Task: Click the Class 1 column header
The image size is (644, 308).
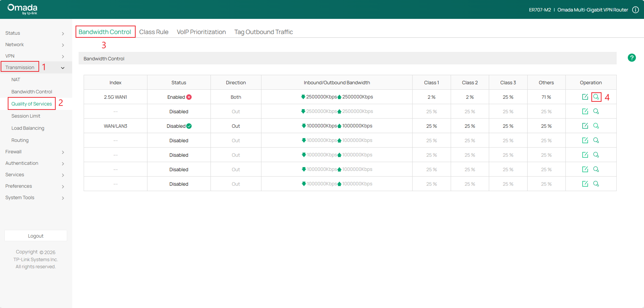Action: coord(431,82)
